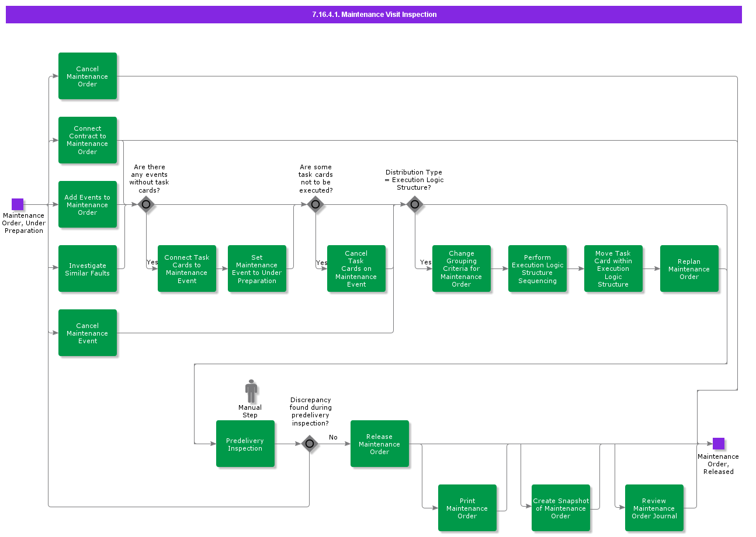Select Set Maintenance Event to Under Preparation
Image resolution: width=756 pixels, height=537 pixels.
pyautogui.click(x=257, y=268)
